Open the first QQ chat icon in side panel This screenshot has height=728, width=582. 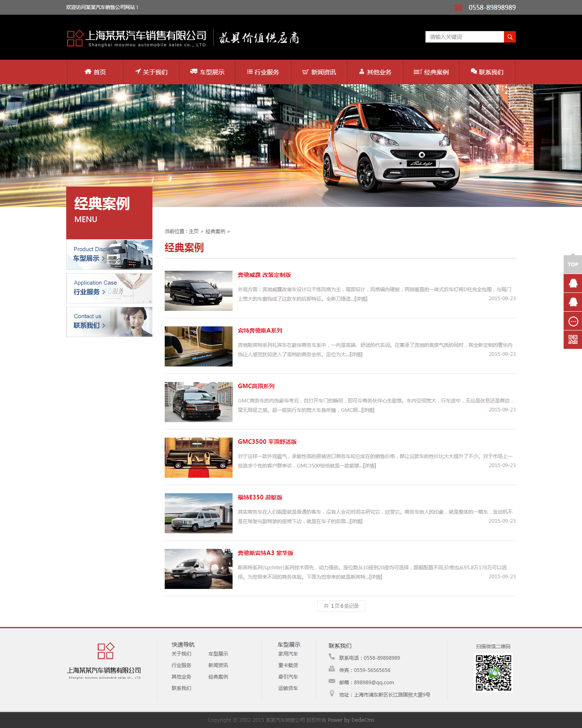tap(573, 283)
